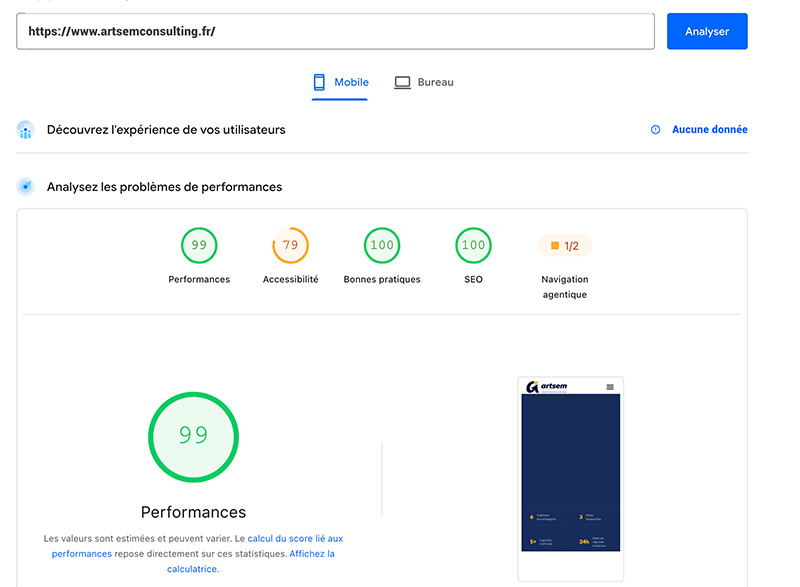Select the Accessibilité 79 gauge
This screenshot has height=587, width=800.
pyautogui.click(x=290, y=245)
